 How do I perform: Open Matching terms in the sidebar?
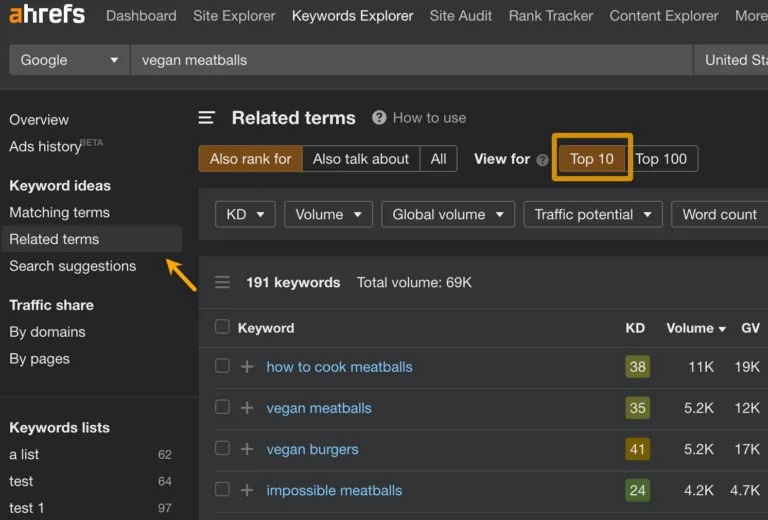59,213
